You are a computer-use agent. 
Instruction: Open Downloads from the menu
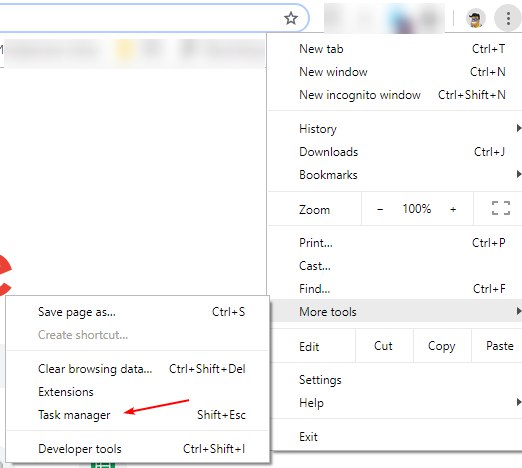pyautogui.click(x=395, y=152)
